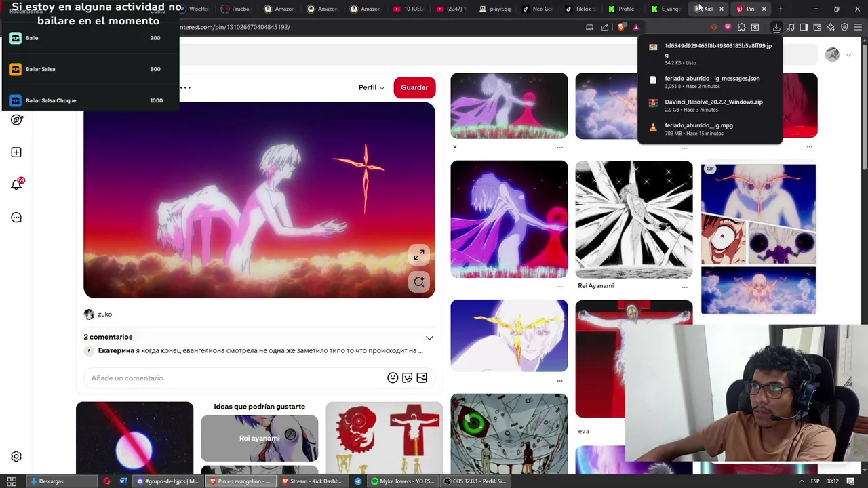Open Brave VPN shield icon
The width and height of the screenshot is (868, 488).
(844, 27)
